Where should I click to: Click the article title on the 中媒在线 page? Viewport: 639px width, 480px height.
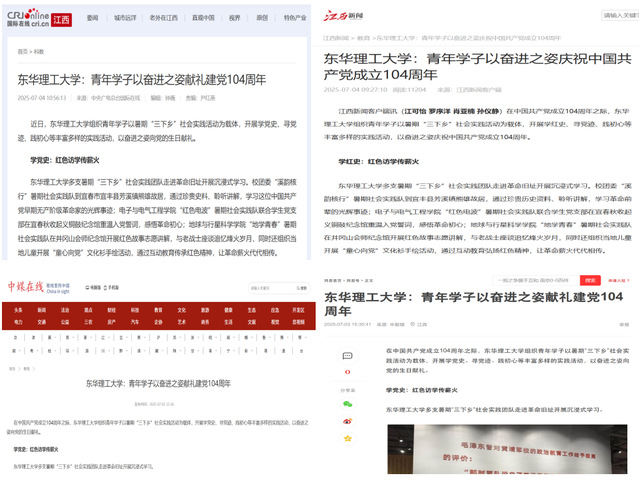tap(158, 383)
